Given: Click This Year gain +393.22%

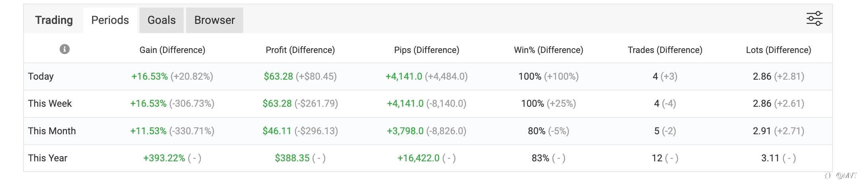Looking at the screenshot, I should click(164, 158).
